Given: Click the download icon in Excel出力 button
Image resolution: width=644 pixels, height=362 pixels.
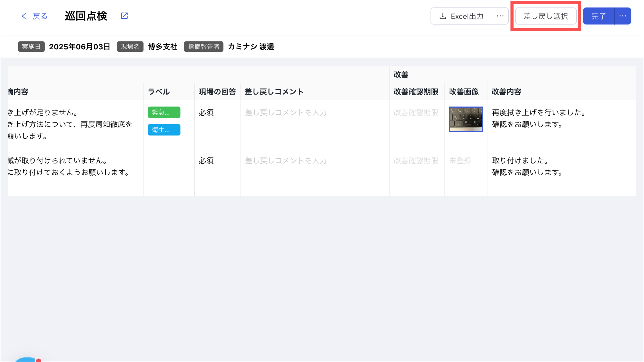Looking at the screenshot, I should [443, 16].
